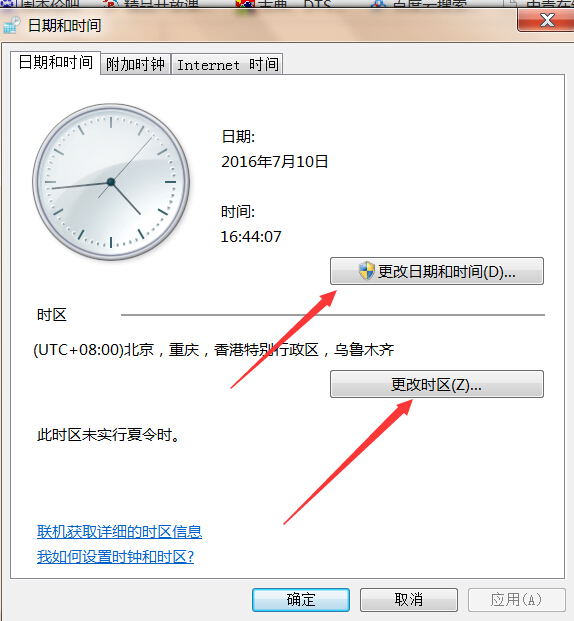Viewport: 574px width, 621px height.
Task: Click the digital time 16:44:07
Action: click(x=251, y=237)
